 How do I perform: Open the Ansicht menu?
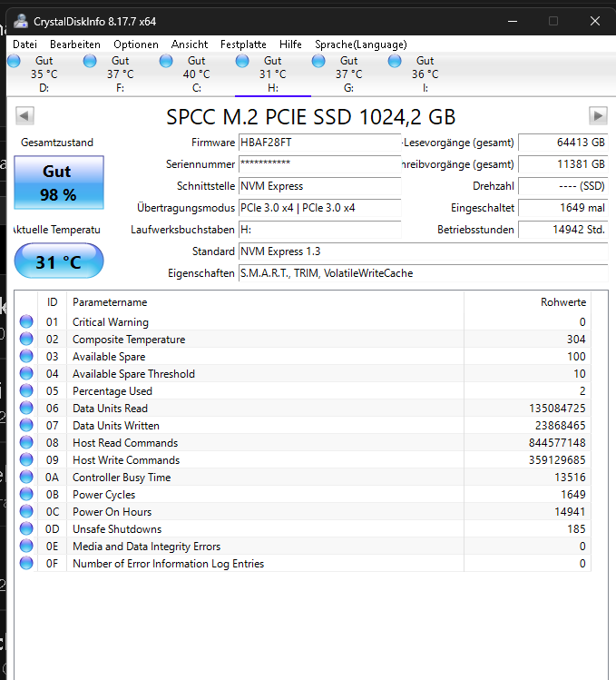190,44
